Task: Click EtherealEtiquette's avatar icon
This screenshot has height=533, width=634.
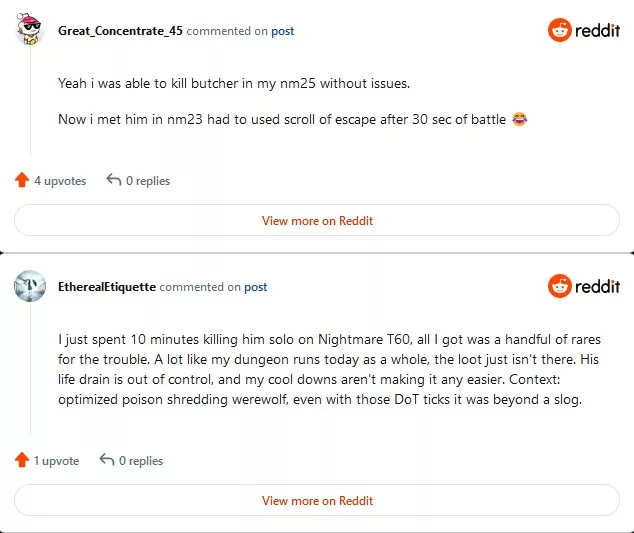Action: click(x=30, y=286)
